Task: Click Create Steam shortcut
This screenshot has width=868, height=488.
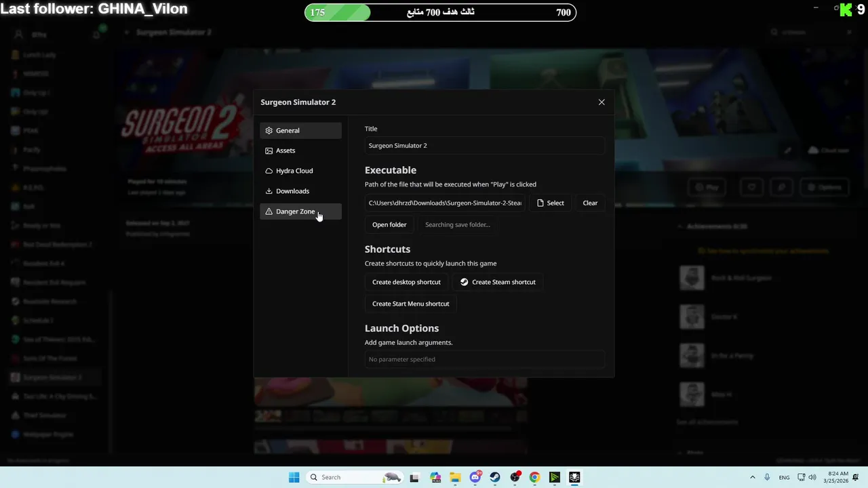Action: [x=498, y=282]
